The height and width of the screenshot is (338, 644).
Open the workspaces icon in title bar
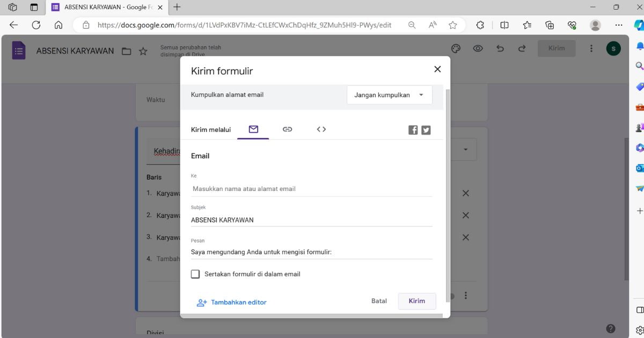tap(12, 7)
